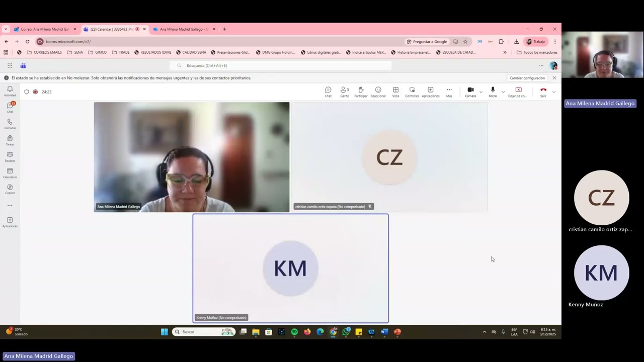The image size is (644, 362).
Task: Click the browser back arrow
Action: click(x=6, y=42)
